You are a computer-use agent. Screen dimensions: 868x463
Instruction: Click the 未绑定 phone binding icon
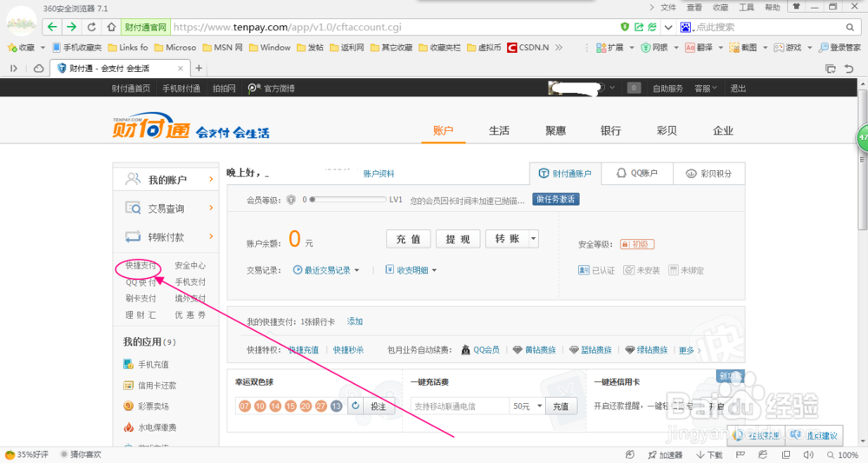(x=674, y=270)
